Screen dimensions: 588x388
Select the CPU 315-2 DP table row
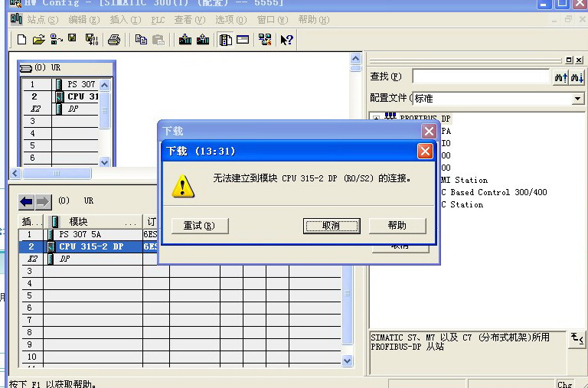(90, 246)
